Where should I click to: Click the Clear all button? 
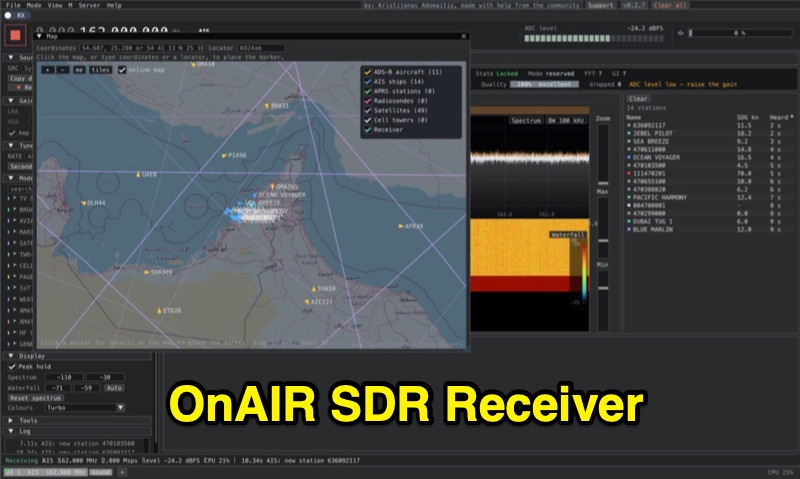coord(670,5)
